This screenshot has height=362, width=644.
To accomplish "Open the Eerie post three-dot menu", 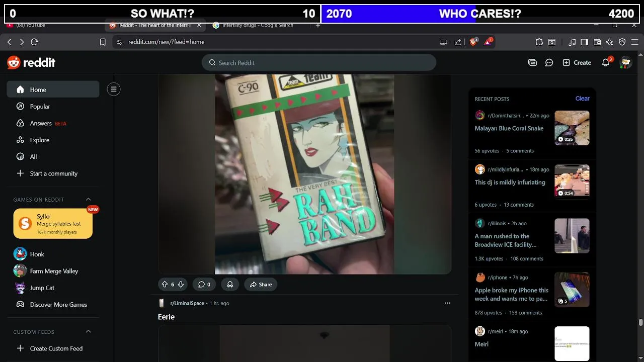I will (447, 303).
